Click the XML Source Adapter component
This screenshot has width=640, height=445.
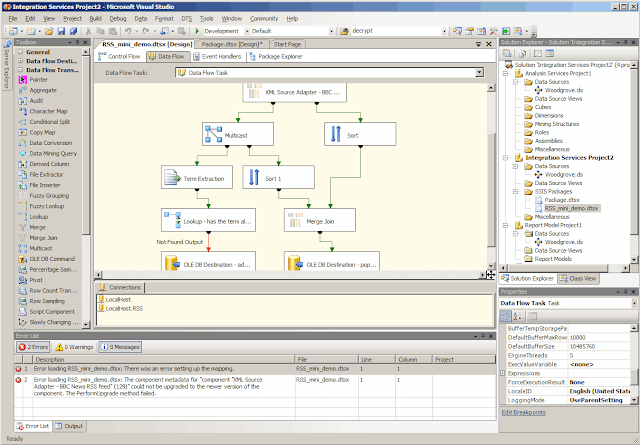[x=294, y=93]
